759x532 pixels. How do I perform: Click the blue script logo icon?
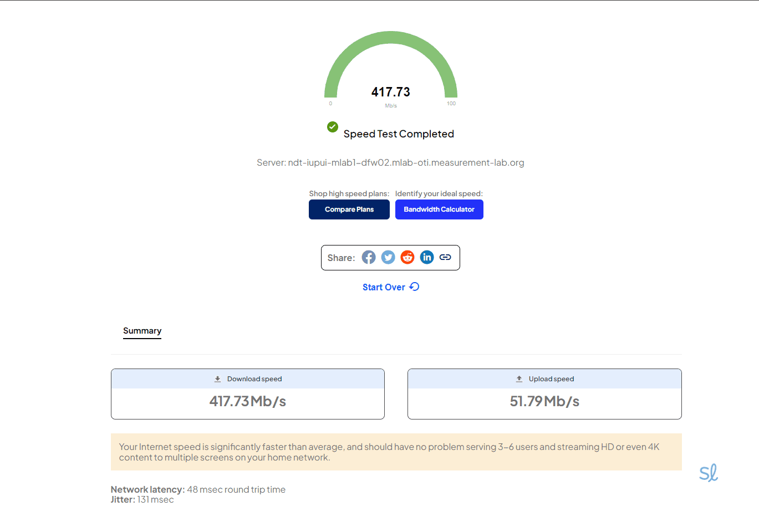[709, 473]
